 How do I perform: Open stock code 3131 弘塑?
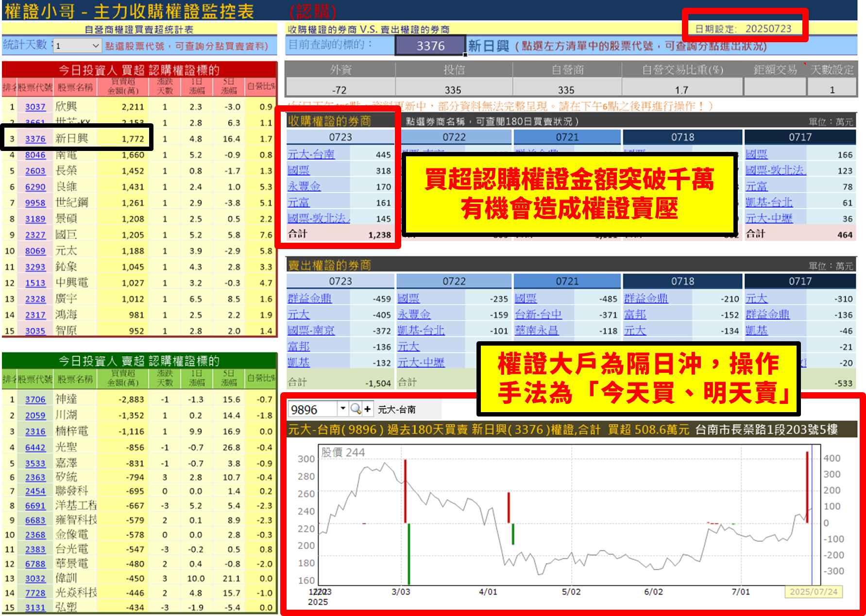[35, 608]
